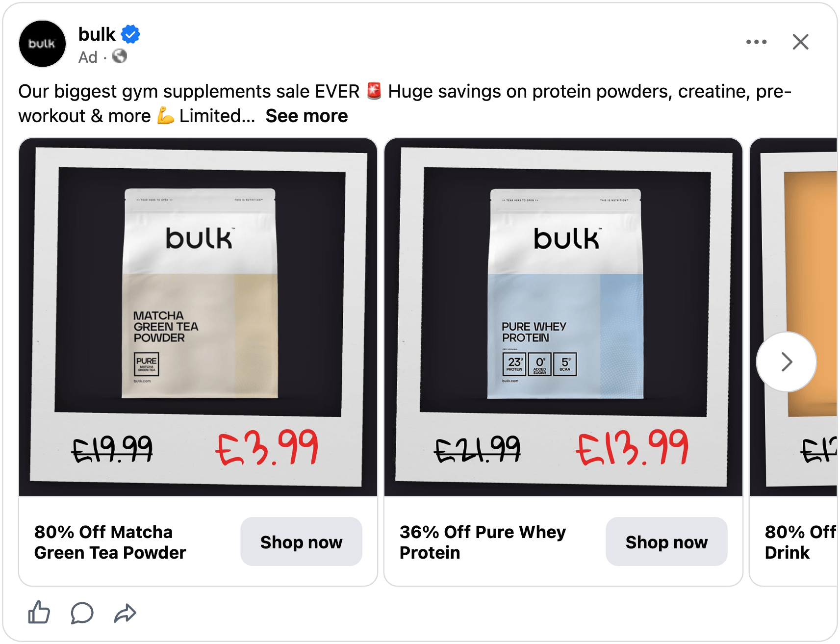Open the Matcha Green Tea Powder product image
This screenshot has height=644, width=840.
(x=198, y=317)
